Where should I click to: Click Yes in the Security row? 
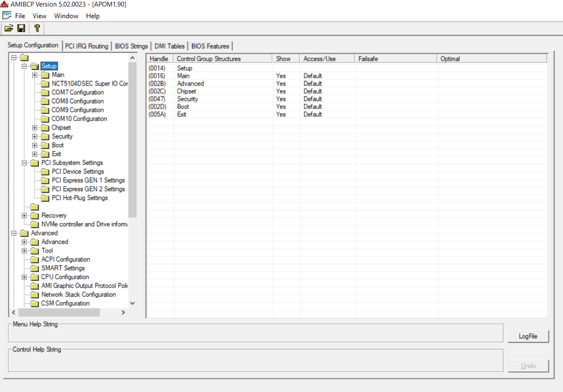click(281, 99)
